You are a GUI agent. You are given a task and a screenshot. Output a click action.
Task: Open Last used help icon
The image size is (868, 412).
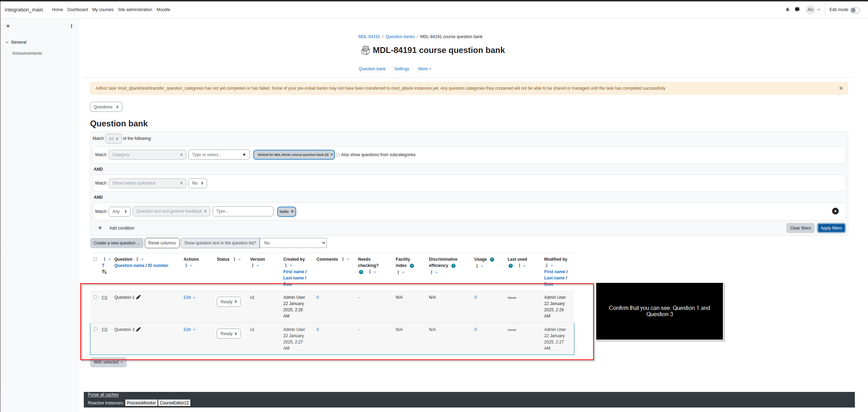click(510, 266)
